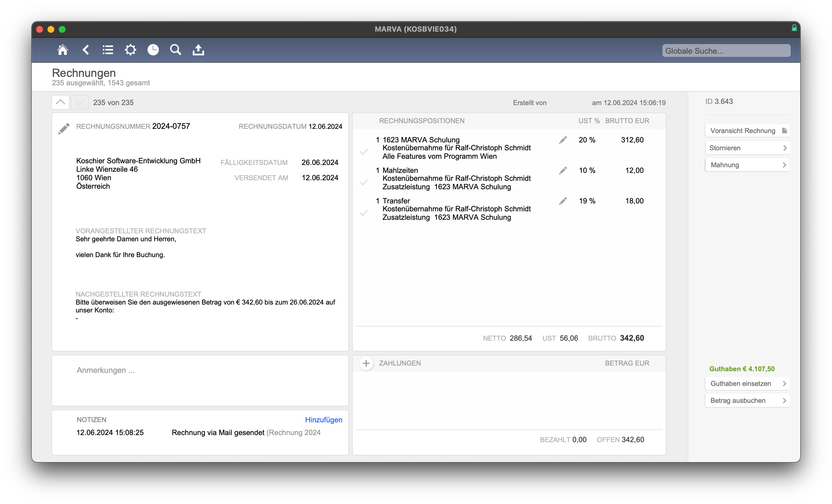
Task: Click Versendet am 12.06.2024 value
Action: (x=320, y=178)
